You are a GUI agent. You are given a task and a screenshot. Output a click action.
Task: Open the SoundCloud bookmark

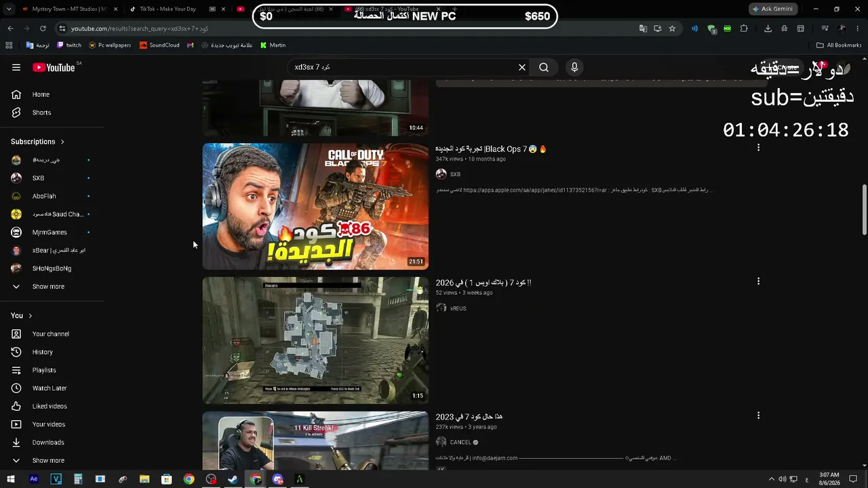[x=159, y=45]
